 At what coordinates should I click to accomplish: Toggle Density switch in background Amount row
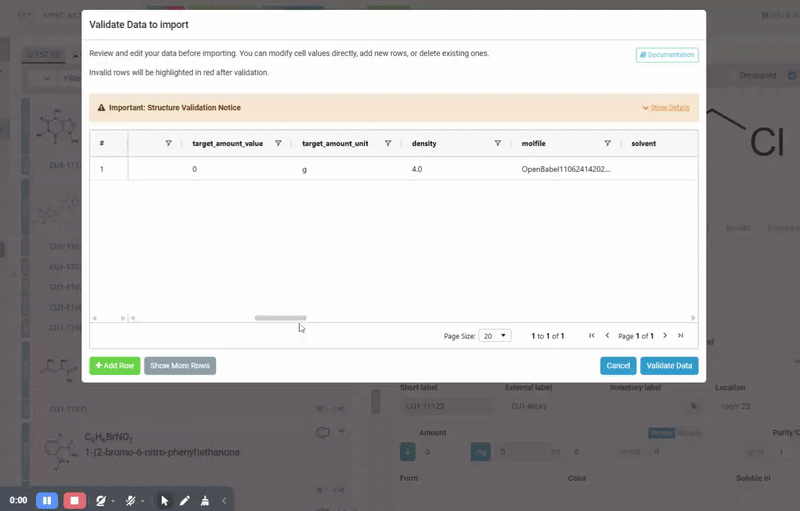coord(662,433)
